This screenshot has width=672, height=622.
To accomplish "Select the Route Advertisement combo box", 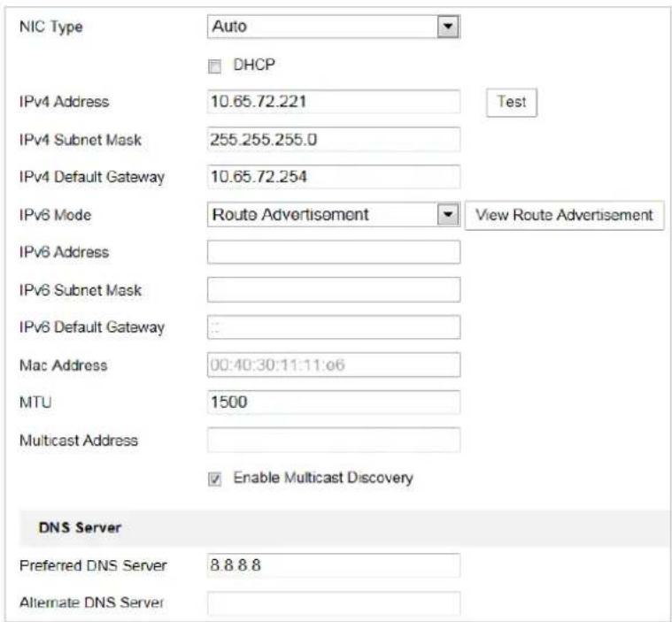I will (334, 214).
